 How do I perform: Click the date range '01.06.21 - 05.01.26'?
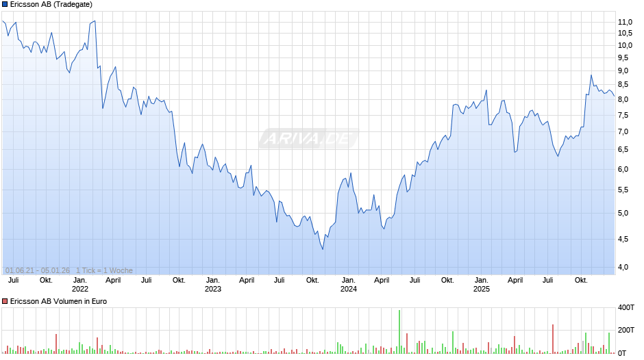click(38, 270)
